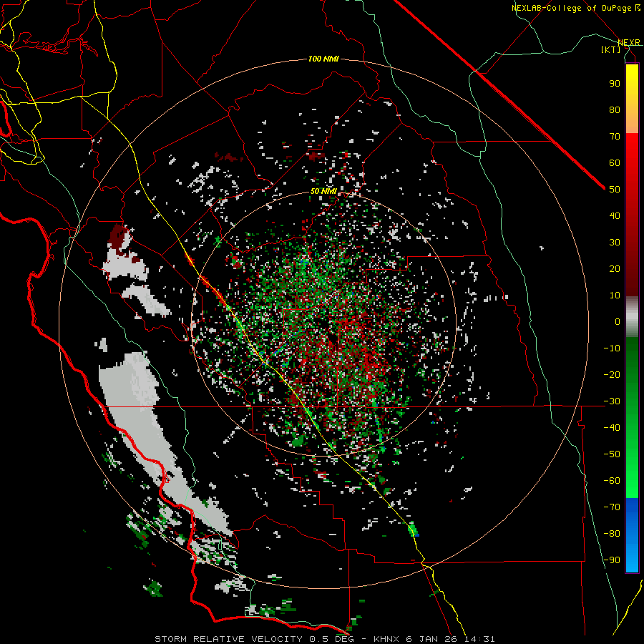
Task: Click the "100 NMI" range ring label
Action: pyautogui.click(x=323, y=59)
